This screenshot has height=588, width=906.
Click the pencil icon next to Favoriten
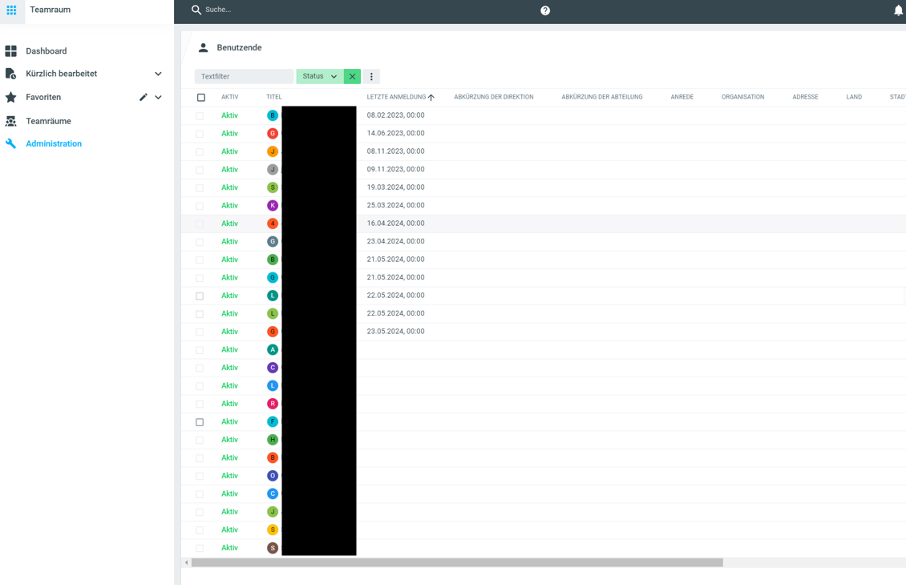[143, 97]
